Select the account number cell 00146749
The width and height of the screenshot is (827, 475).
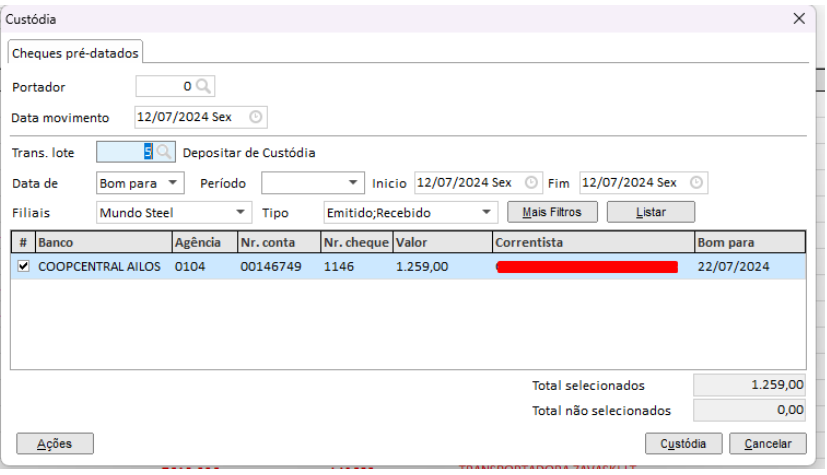pos(279,266)
